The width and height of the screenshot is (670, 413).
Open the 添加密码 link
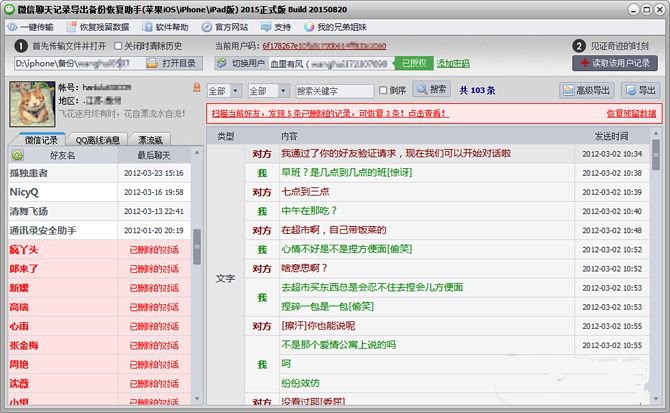coord(453,64)
